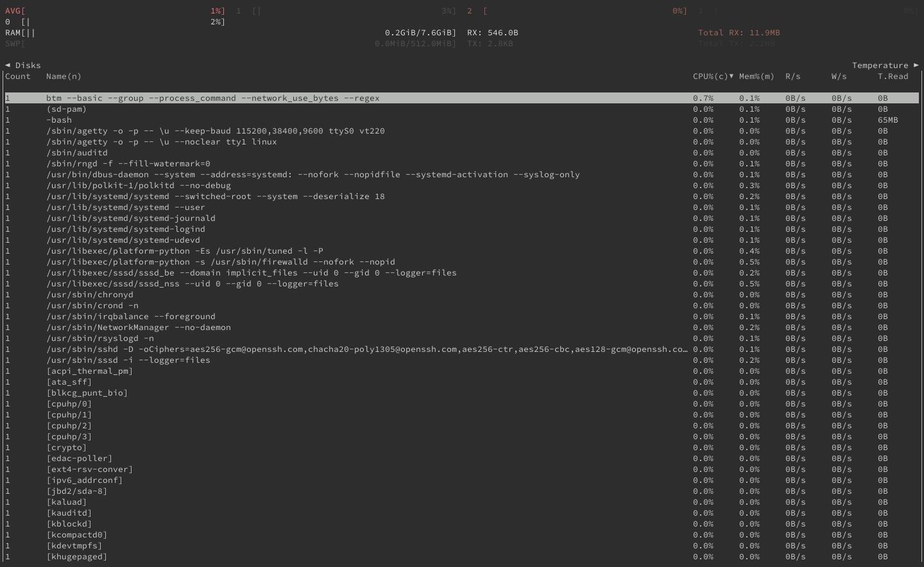Sort processes by the Name(n) column

(63, 76)
